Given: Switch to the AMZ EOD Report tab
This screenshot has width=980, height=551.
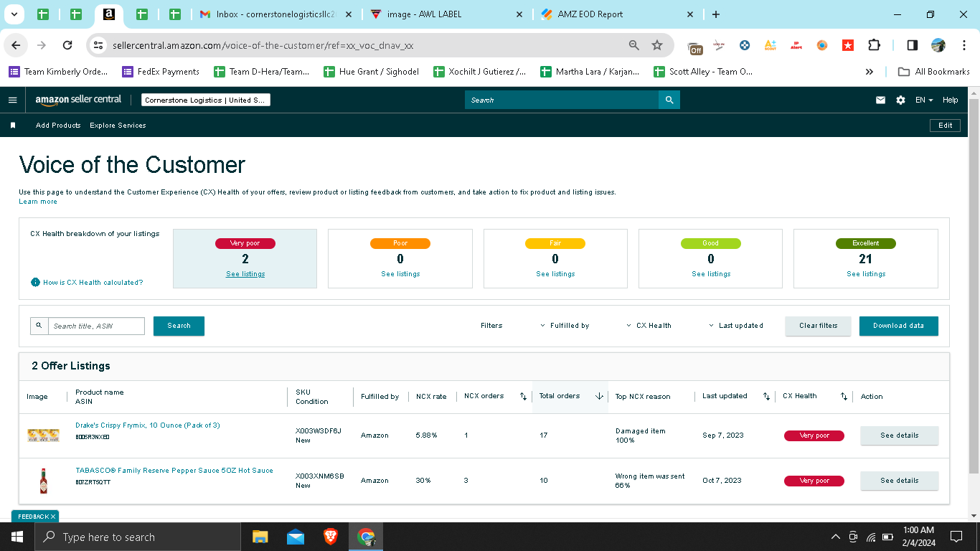Looking at the screenshot, I should click(618, 14).
